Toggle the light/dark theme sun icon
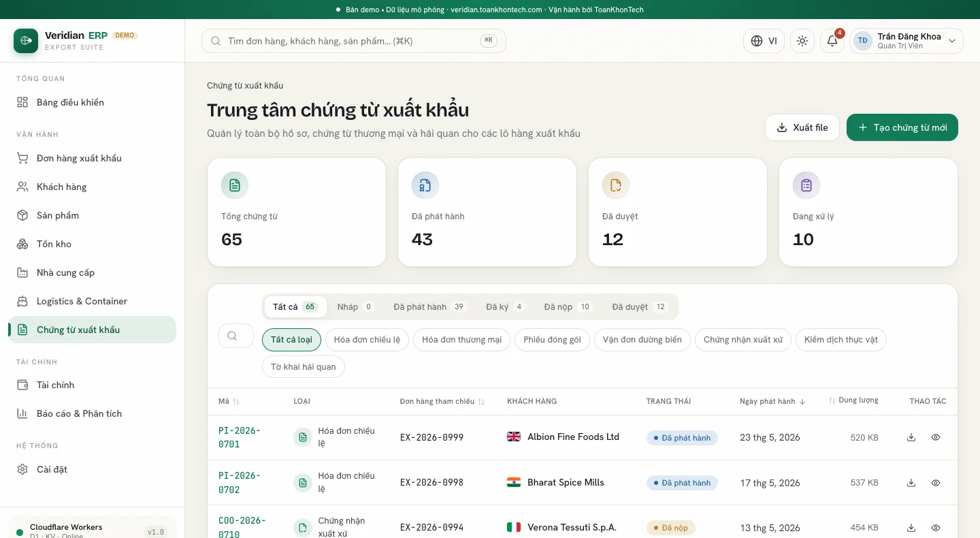This screenshot has width=980, height=538. 802,41
